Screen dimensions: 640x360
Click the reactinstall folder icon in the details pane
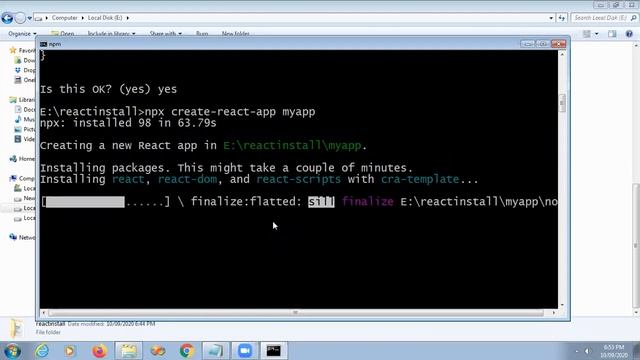[17, 328]
